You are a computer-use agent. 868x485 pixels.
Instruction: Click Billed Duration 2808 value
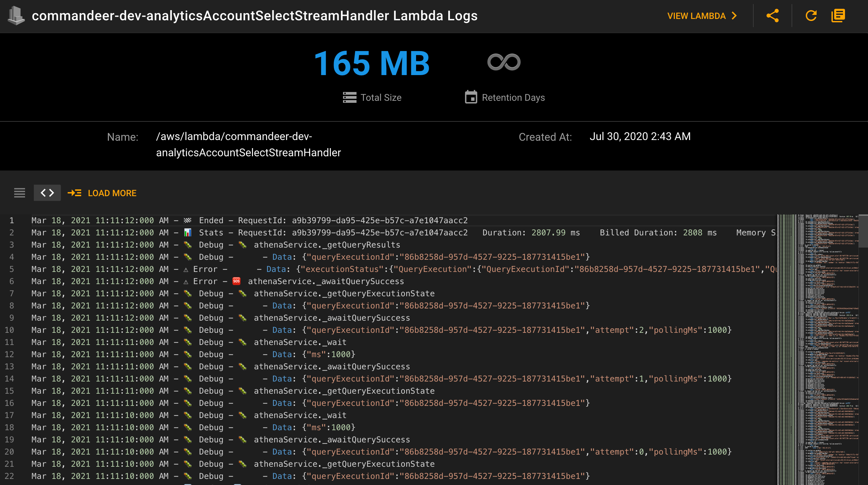click(692, 233)
